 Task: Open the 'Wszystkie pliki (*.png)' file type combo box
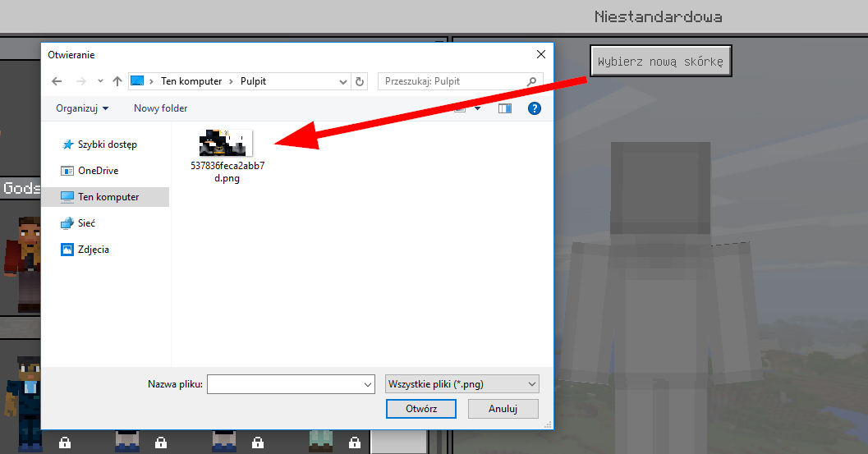462,384
